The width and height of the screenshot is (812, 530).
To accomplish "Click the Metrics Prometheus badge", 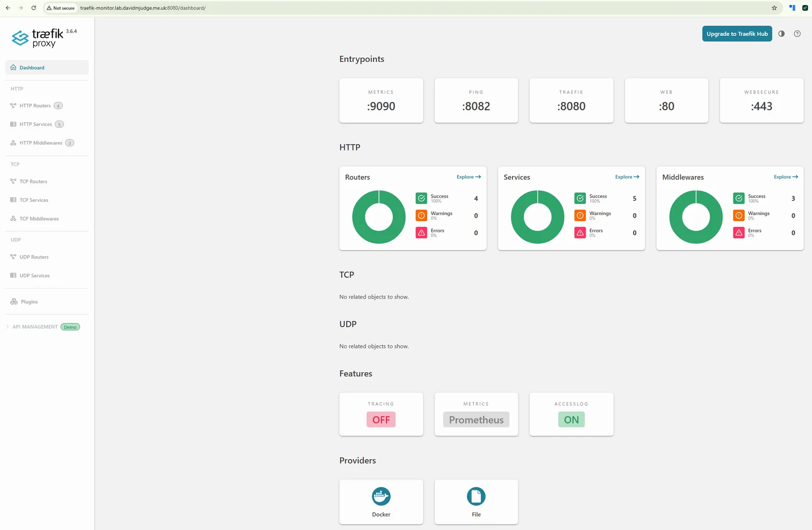I will pos(476,419).
